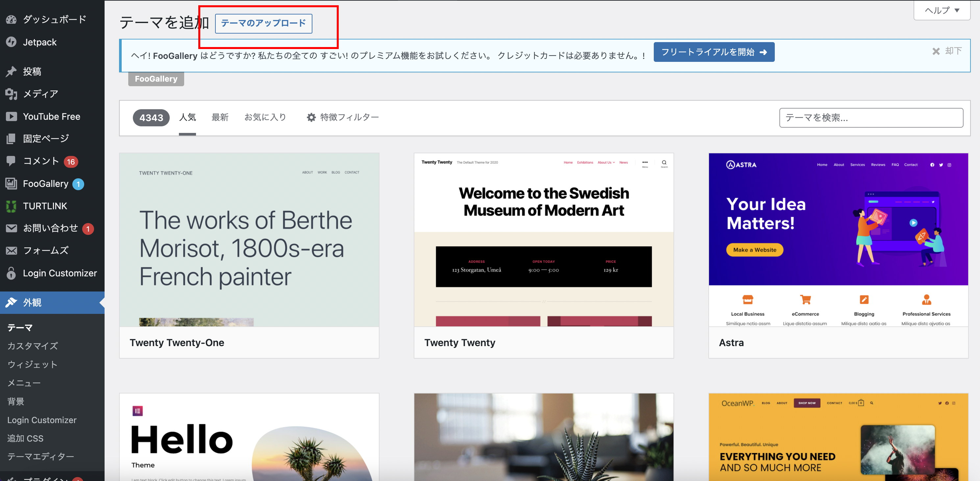Image resolution: width=980 pixels, height=481 pixels.
Task: Switch to the 最新 themes tab
Action: tap(220, 117)
